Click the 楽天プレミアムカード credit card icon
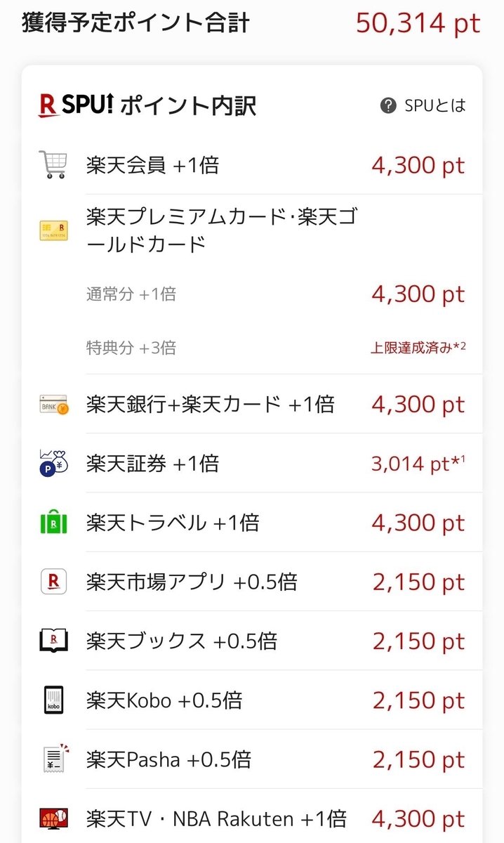 (x=53, y=232)
